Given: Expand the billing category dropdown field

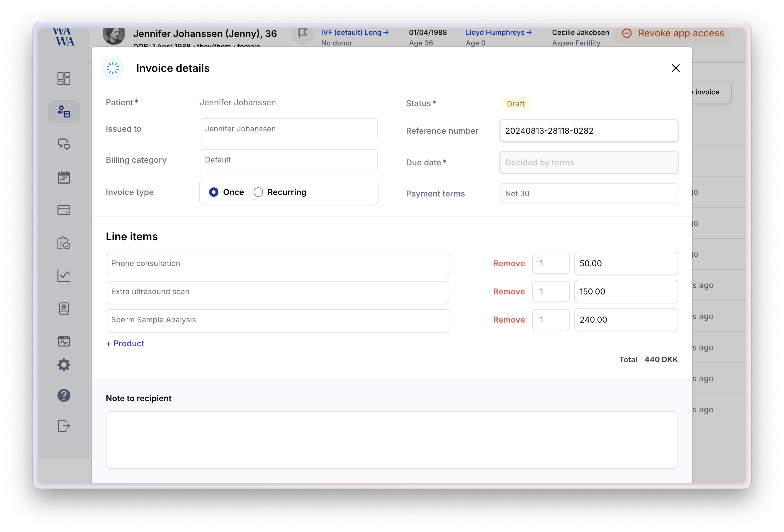Looking at the screenshot, I should pos(289,160).
